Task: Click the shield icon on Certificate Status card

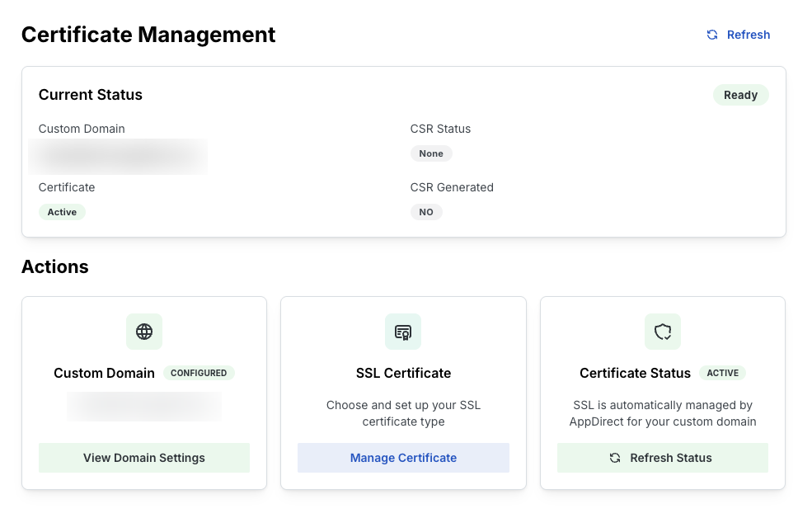Action: pos(662,332)
